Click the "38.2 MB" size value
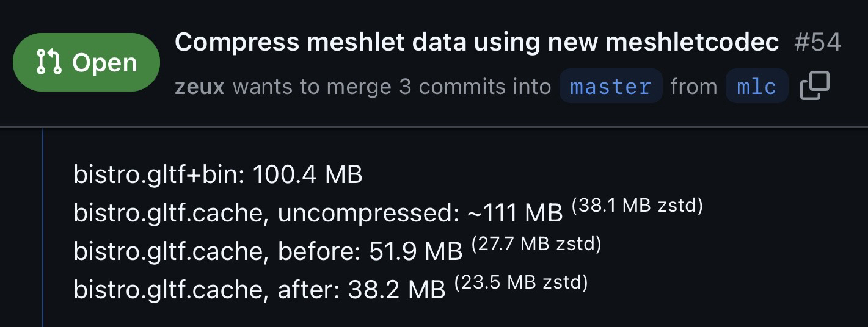This screenshot has height=327, width=868. (396, 290)
